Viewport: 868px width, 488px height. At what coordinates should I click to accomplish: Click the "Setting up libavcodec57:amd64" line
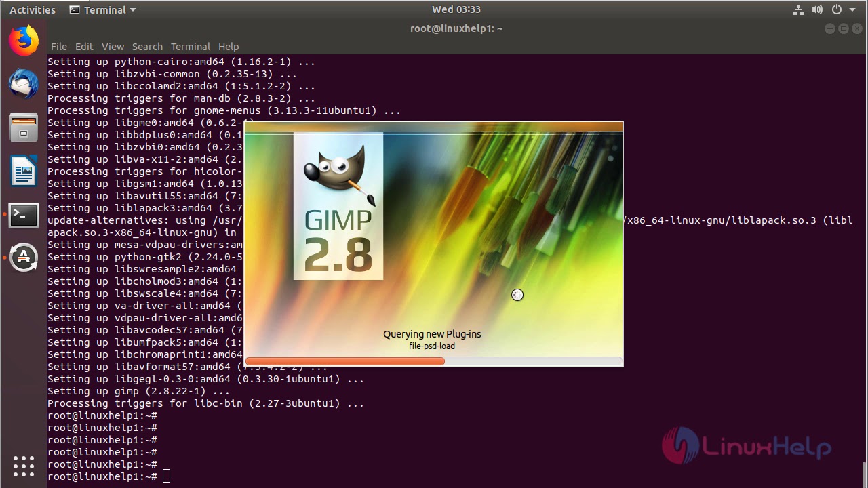[x=145, y=330]
